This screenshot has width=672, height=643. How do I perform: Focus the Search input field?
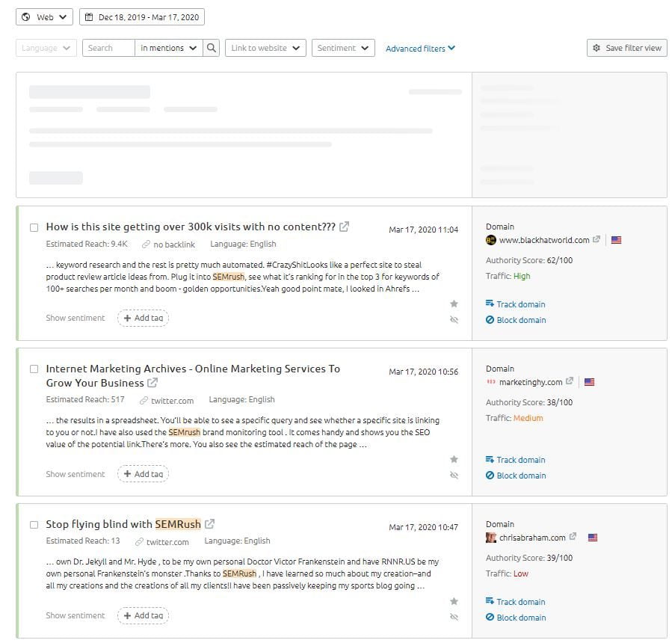(109, 48)
